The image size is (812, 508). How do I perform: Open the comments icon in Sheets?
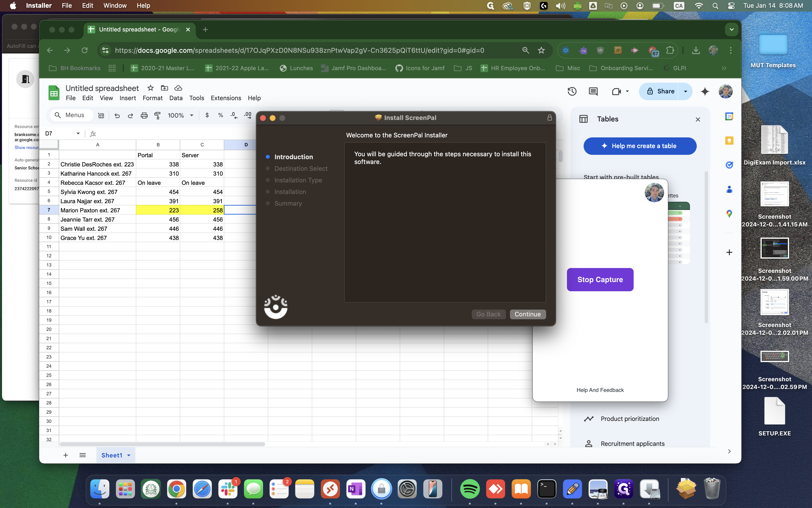[593, 91]
